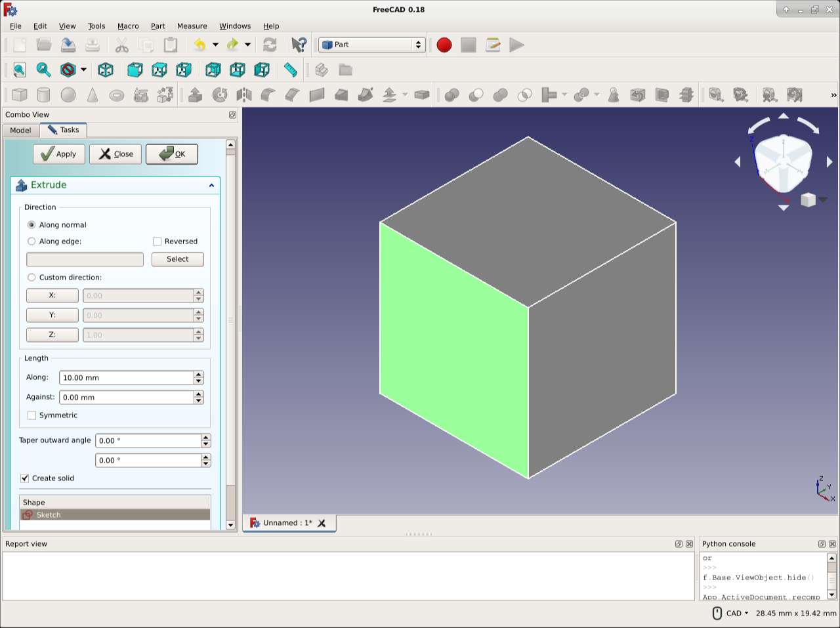This screenshot has height=628, width=840.
Task: Enable the Reversed checkbox
Action: 157,241
